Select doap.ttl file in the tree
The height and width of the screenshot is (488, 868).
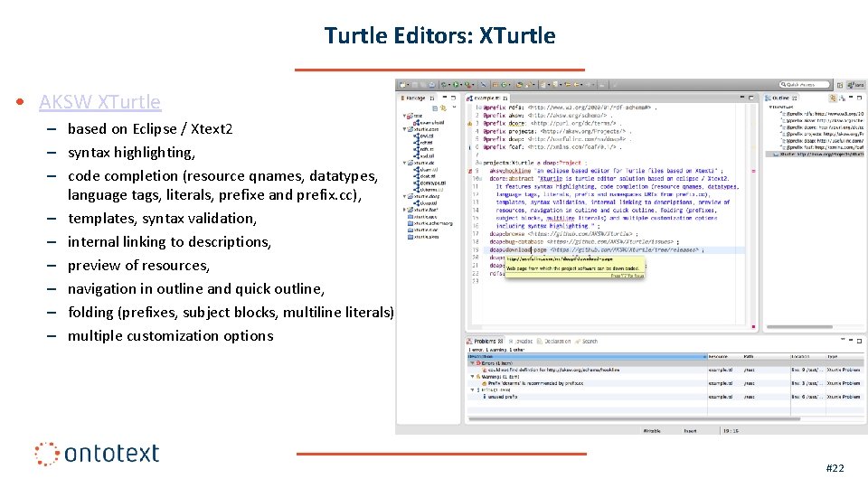(x=425, y=203)
